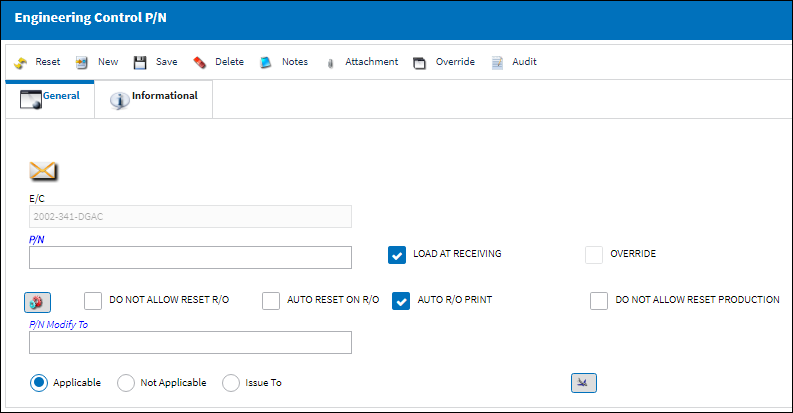Open the Audit log icon
Image resolution: width=793 pixels, height=413 pixels.
[x=497, y=63]
